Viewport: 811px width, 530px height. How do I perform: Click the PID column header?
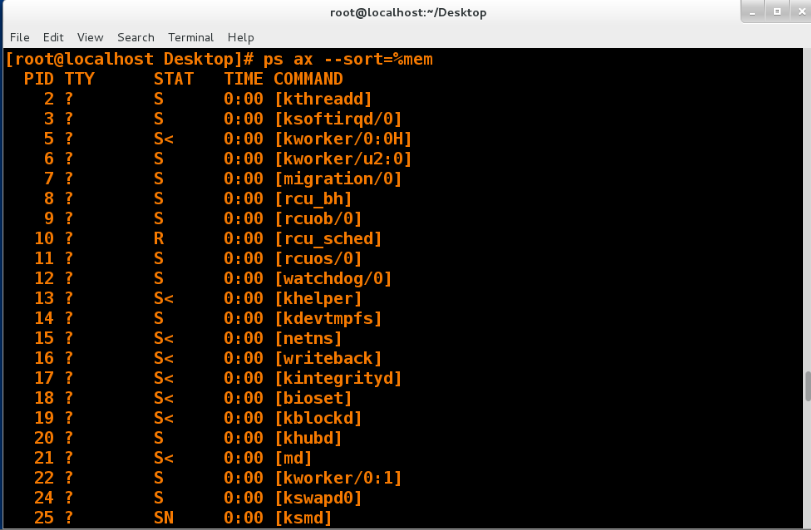[39, 79]
